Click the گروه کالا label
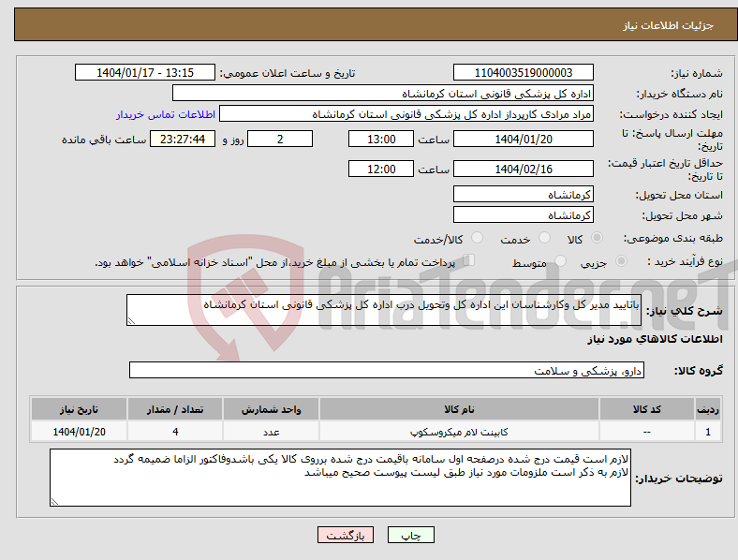738x560 pixels. click(699, 371)
